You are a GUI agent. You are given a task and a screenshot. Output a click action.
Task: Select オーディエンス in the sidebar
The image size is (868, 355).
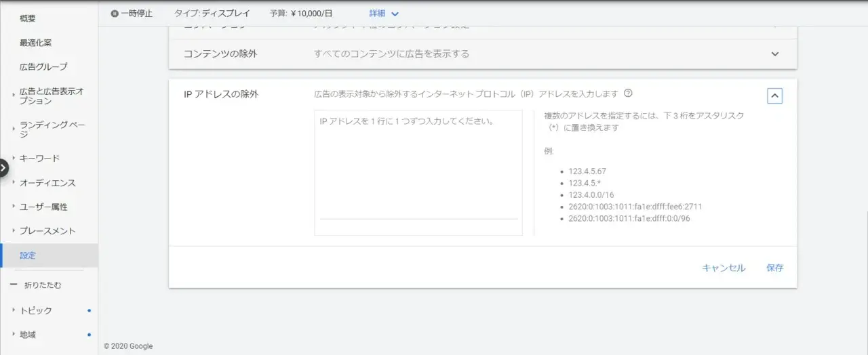(x=47, y=183)
